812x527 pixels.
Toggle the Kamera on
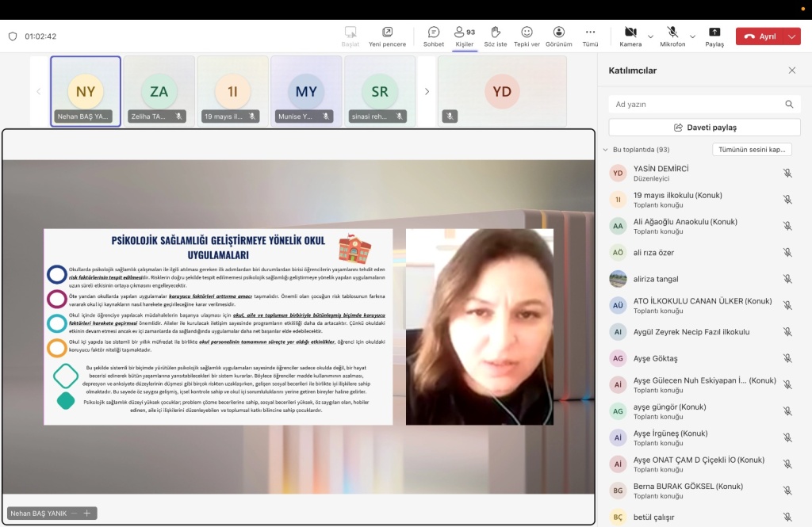(x=630, y=36)
